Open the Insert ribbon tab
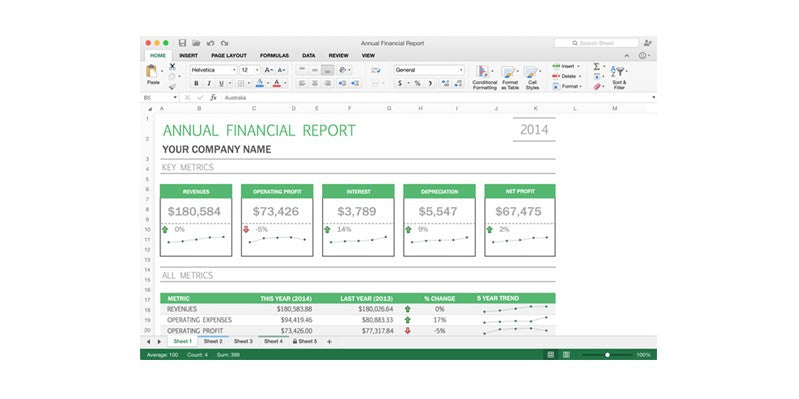The height and width of the screenshot is (399, 799). click(189, 56)
